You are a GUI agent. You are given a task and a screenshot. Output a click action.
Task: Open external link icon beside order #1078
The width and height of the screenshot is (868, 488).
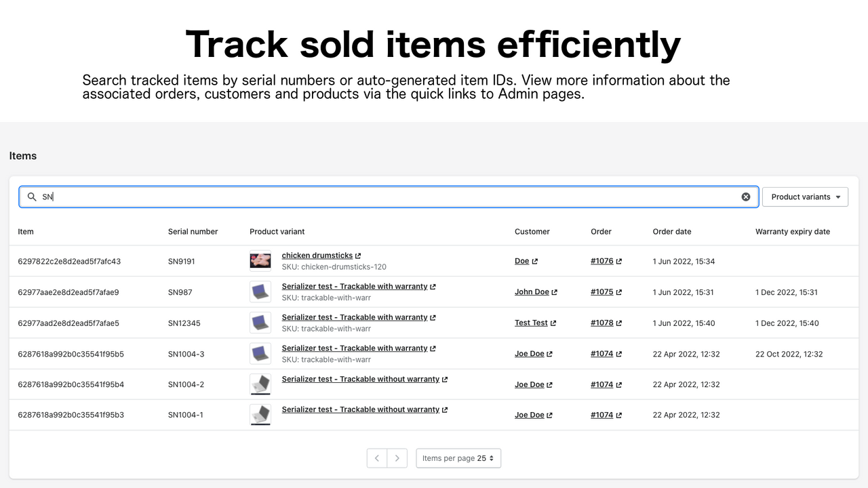pos(619,323)
